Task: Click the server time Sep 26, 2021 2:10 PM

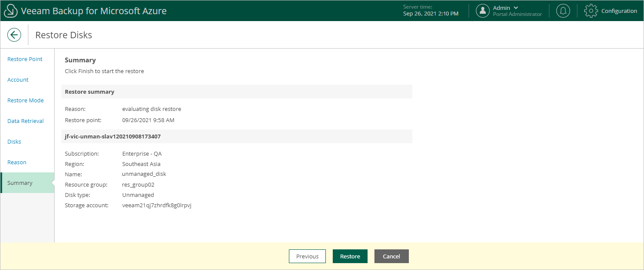Action: [431, 13]
